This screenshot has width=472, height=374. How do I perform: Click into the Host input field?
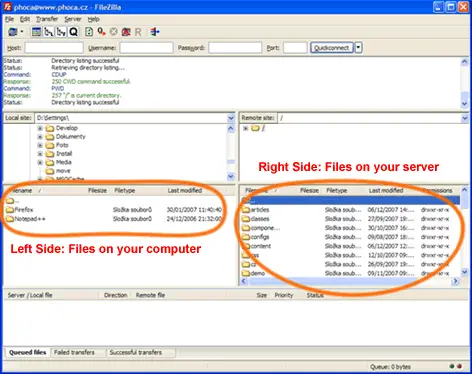(54, 48)
